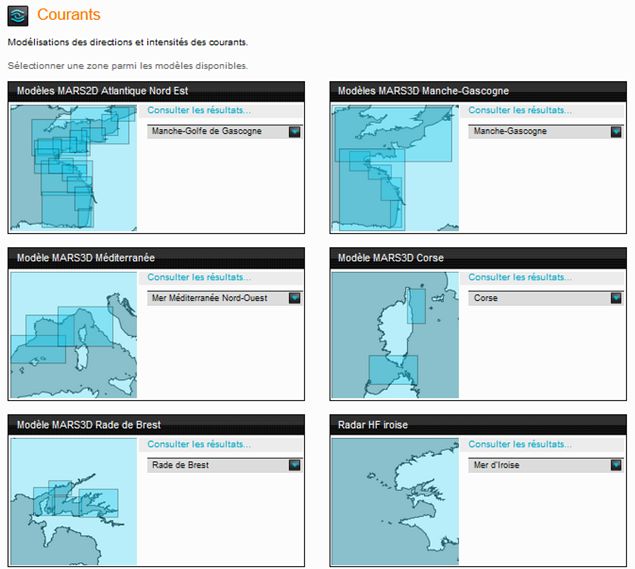Open results link under MARS2D Atlantique Nord Est
The image size is (635, 569).
click(199, 110)
